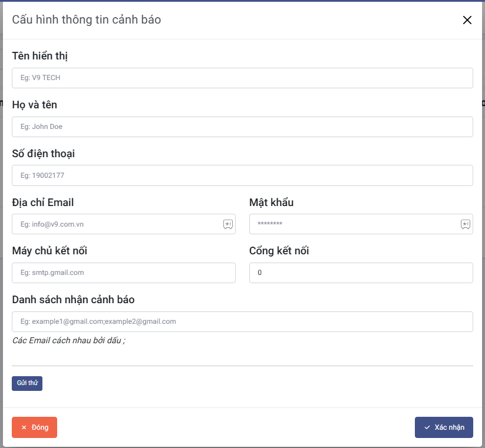This screenshot has width=485, height=448.
Task: Select the Số điện thoại input box
Action: (x=242, y=175)
